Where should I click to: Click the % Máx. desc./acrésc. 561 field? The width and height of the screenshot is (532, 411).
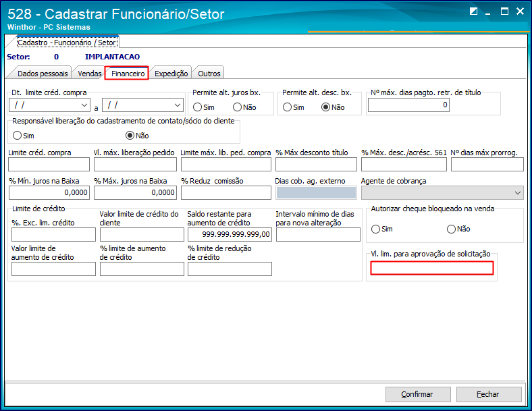(x=404, y=165)
